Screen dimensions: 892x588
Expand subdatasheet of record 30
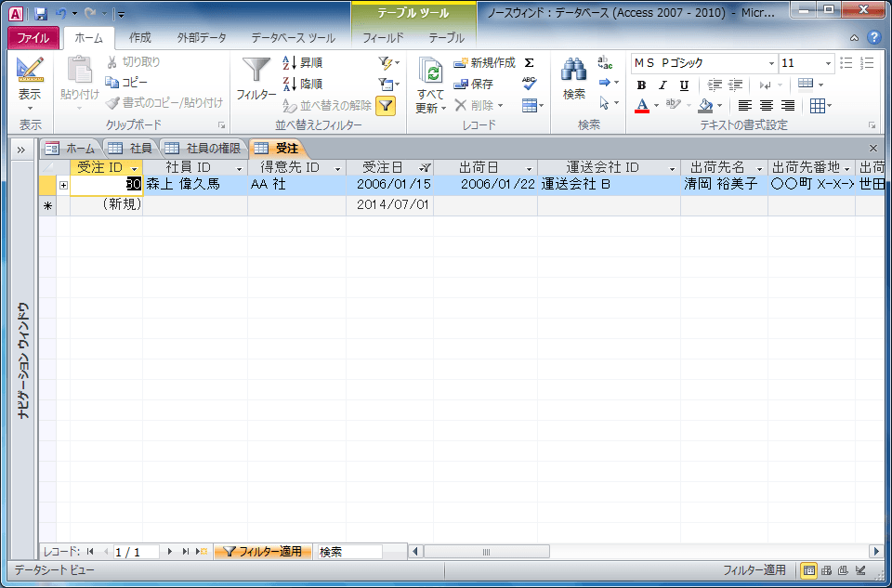[x=64, y=185]
